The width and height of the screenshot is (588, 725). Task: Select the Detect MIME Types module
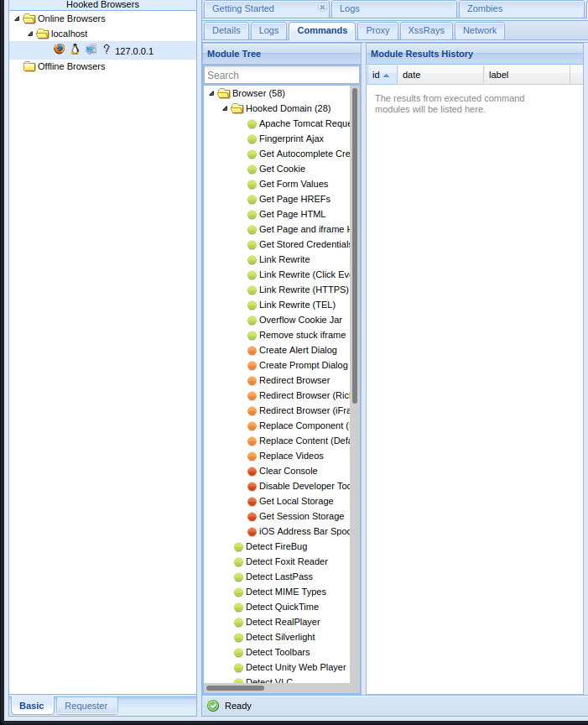pos(286,592)
